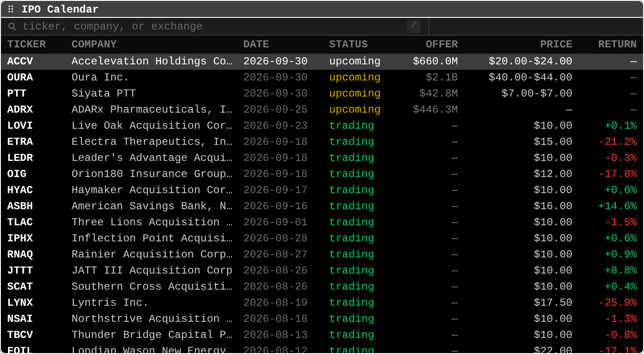Click the +8.8% return value
The width and height of the screenshot is (644, 354).
(621, 270)
